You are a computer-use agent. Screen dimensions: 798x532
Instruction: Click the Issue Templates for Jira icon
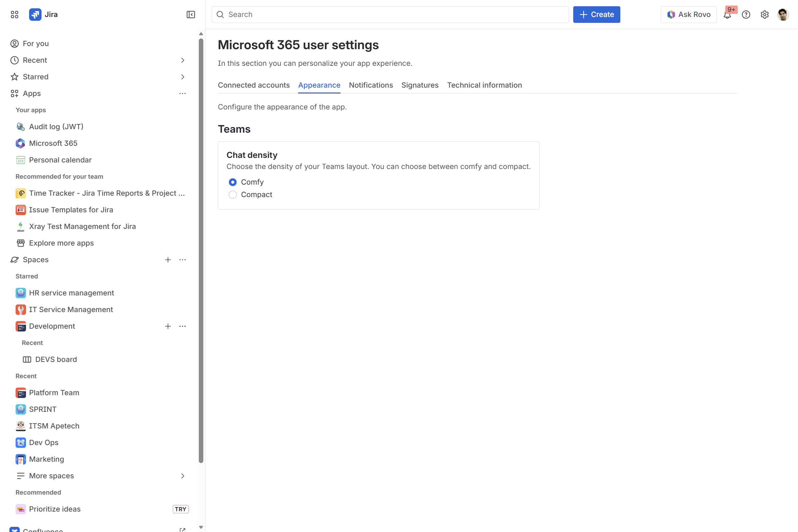click(x=21, y=210)
